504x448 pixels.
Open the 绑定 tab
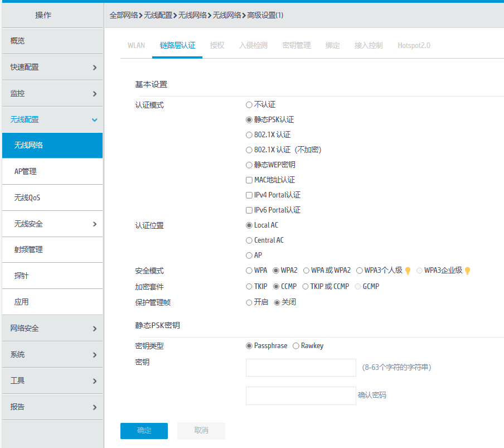(333, 46)
